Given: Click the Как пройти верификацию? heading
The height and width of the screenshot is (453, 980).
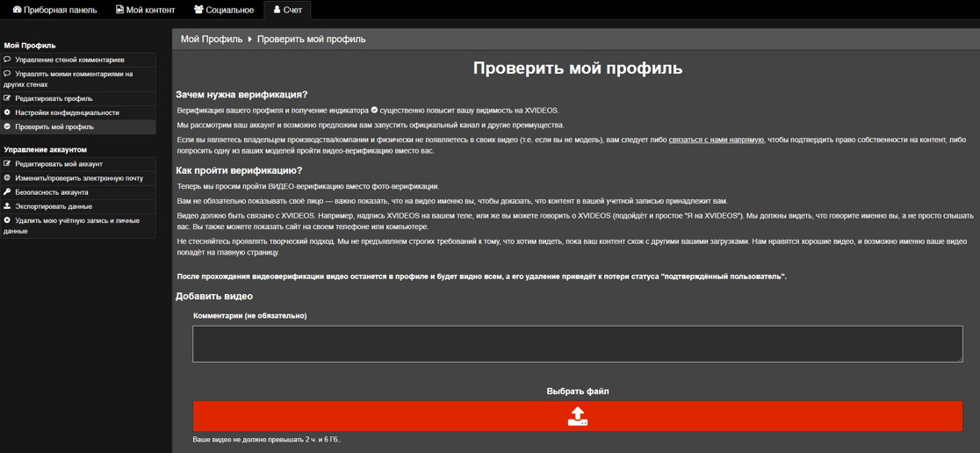Looking at the screenshot, I should click(239, 170).
